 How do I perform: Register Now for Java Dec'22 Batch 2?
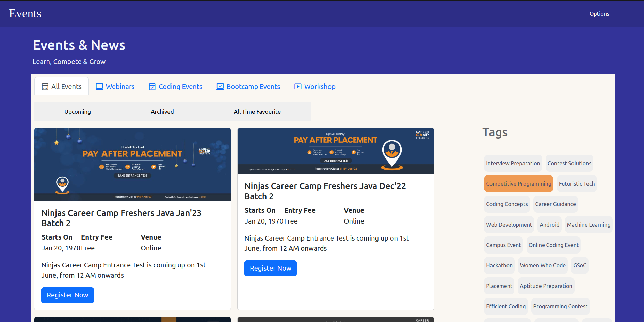271,268
